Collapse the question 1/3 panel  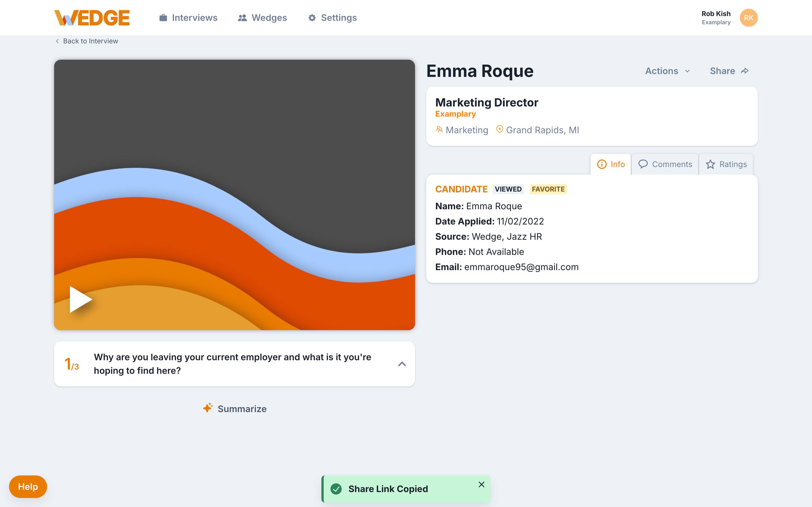[402, 364]
